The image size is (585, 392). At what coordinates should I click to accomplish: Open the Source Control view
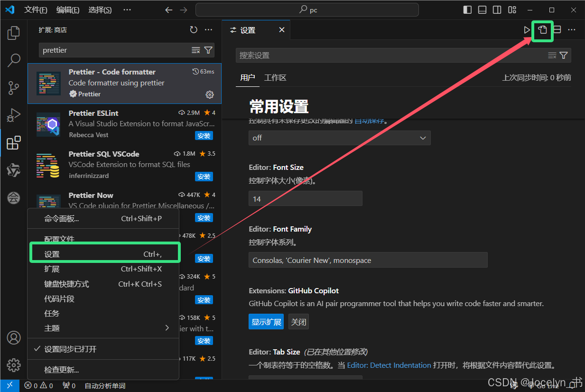pos(14,88)
